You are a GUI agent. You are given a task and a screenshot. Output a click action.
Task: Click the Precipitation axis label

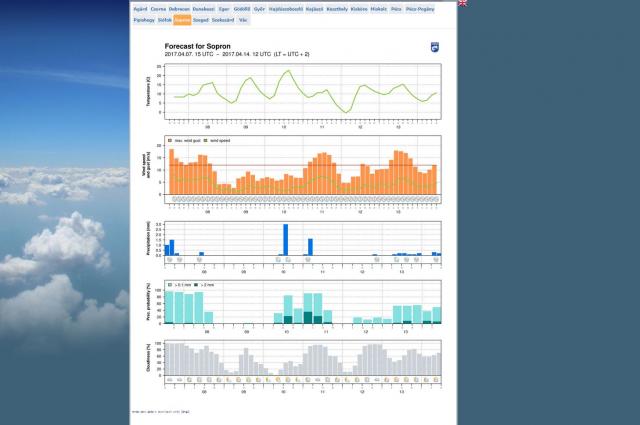149,238
